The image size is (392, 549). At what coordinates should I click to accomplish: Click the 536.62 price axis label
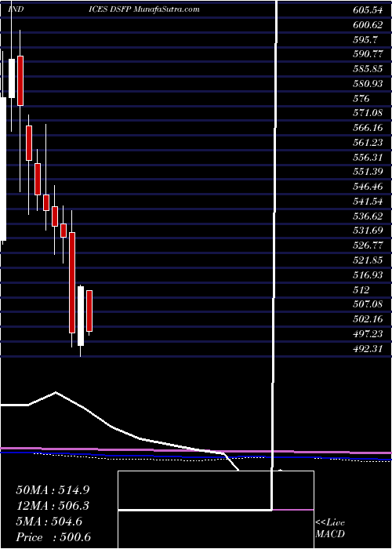368,216
